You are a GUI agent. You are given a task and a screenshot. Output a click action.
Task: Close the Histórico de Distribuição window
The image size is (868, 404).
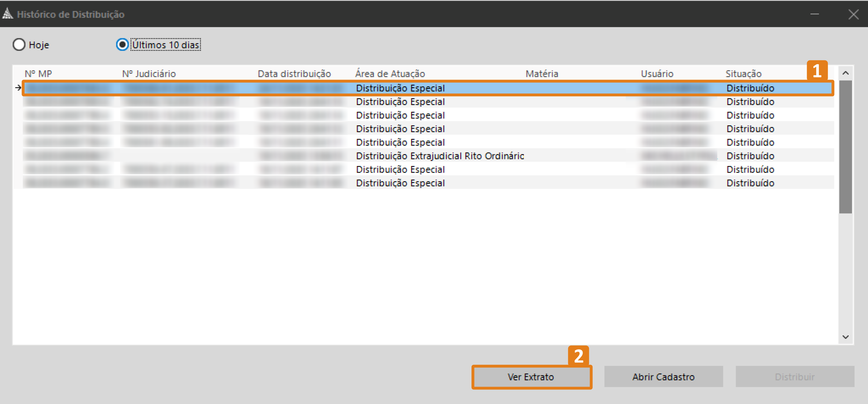click(x=853, y=14)
